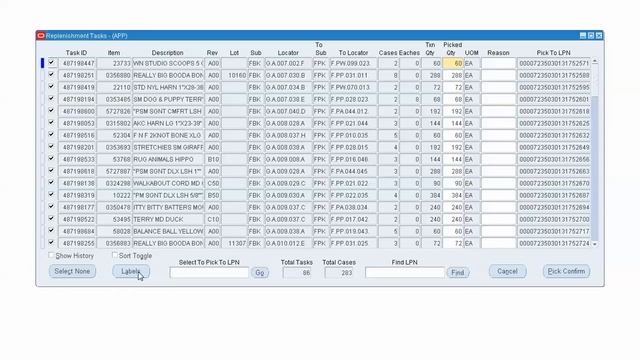
Task: Click locator G.A.007.040.D
Action: coord(288,111)
